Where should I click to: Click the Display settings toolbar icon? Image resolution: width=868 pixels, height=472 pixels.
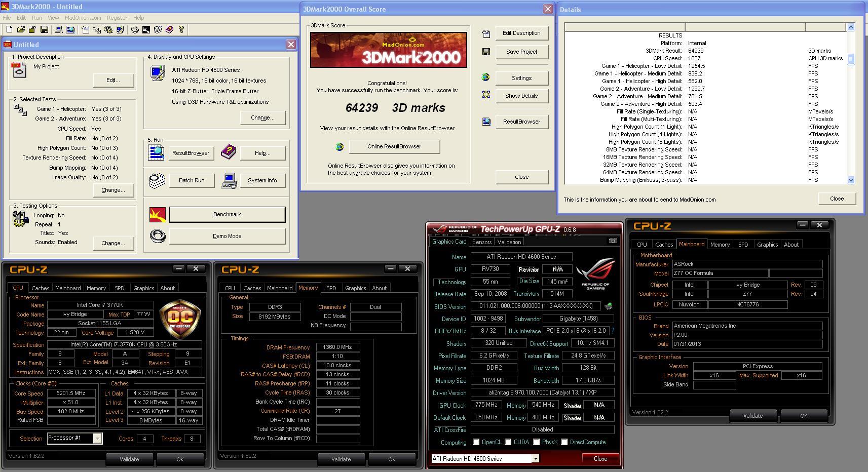120,30
